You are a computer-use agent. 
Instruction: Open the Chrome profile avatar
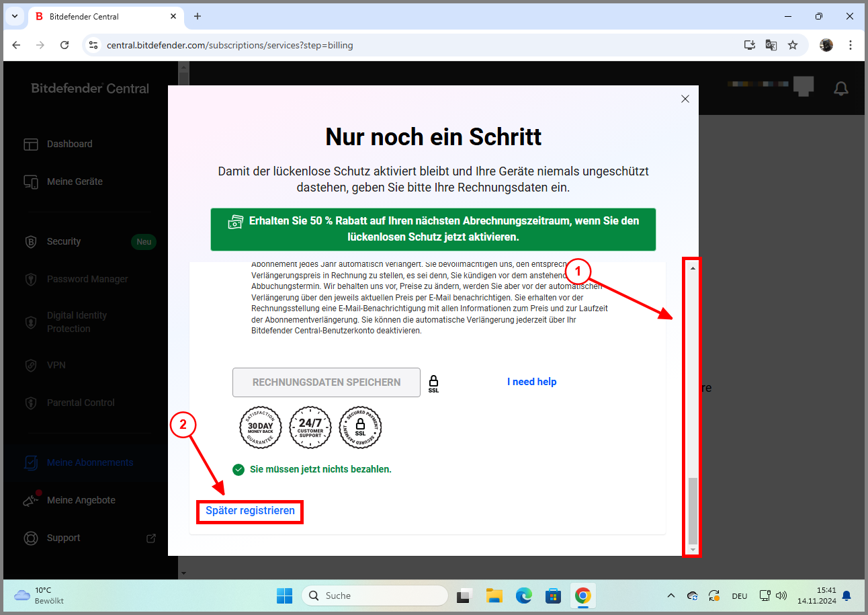pyautogui.click(x=826, y=45)
